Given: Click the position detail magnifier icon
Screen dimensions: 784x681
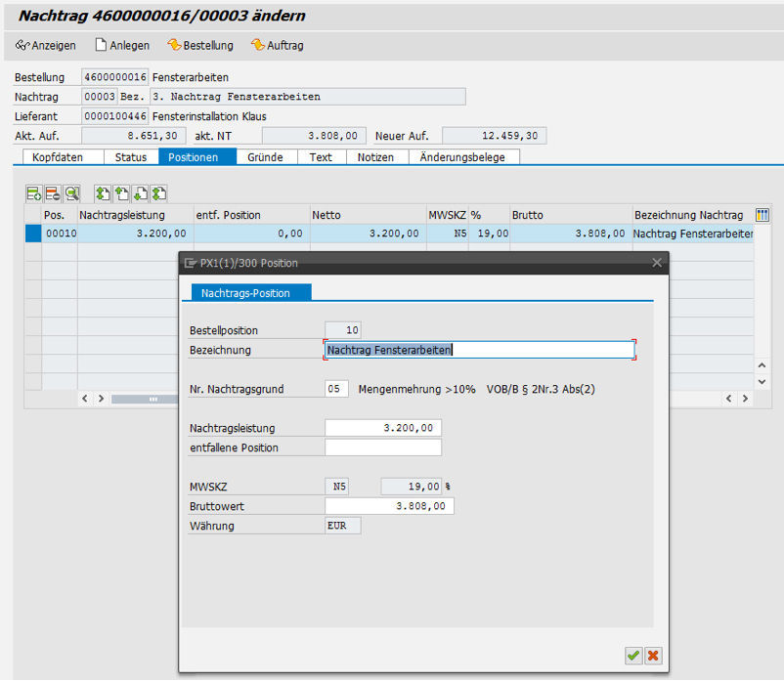Looking at the screenshot, I should 72,193.
